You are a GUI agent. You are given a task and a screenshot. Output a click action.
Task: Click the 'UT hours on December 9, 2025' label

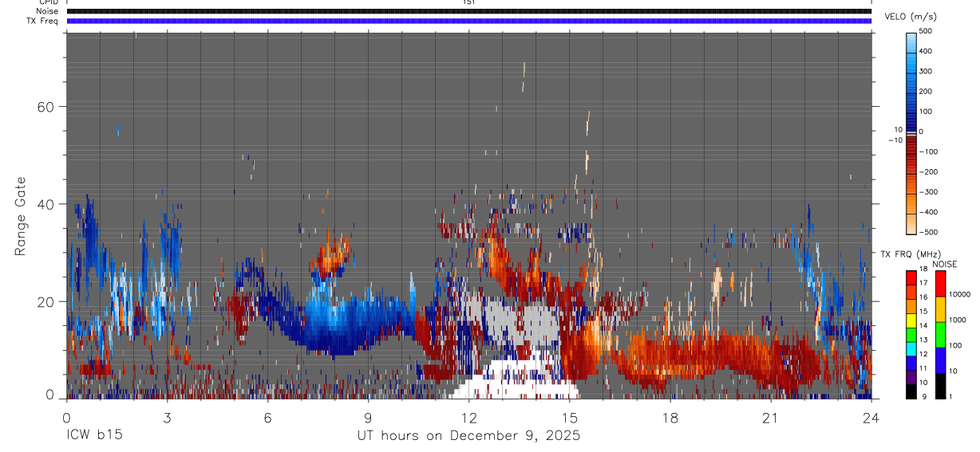tap(468, 436)
